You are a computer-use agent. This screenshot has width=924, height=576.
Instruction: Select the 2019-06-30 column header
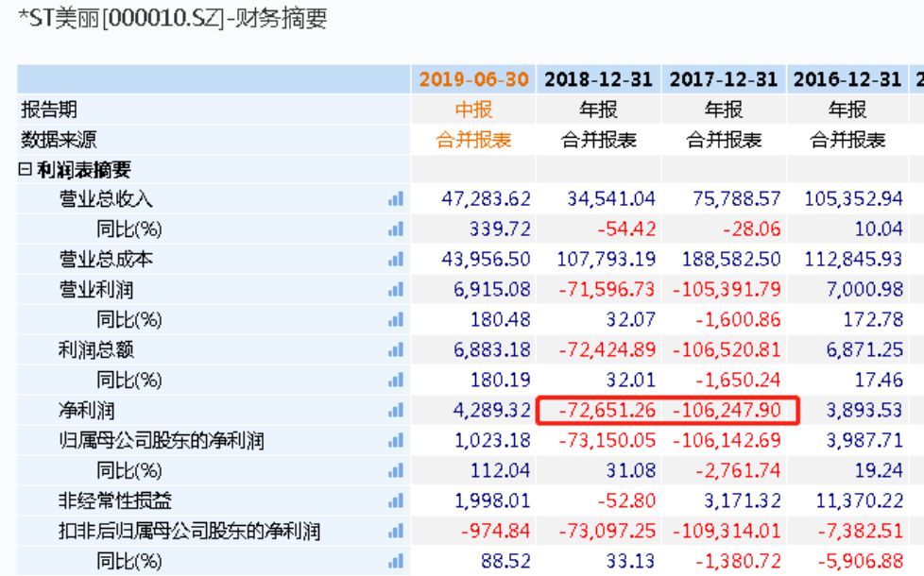[x=473, y=79]
